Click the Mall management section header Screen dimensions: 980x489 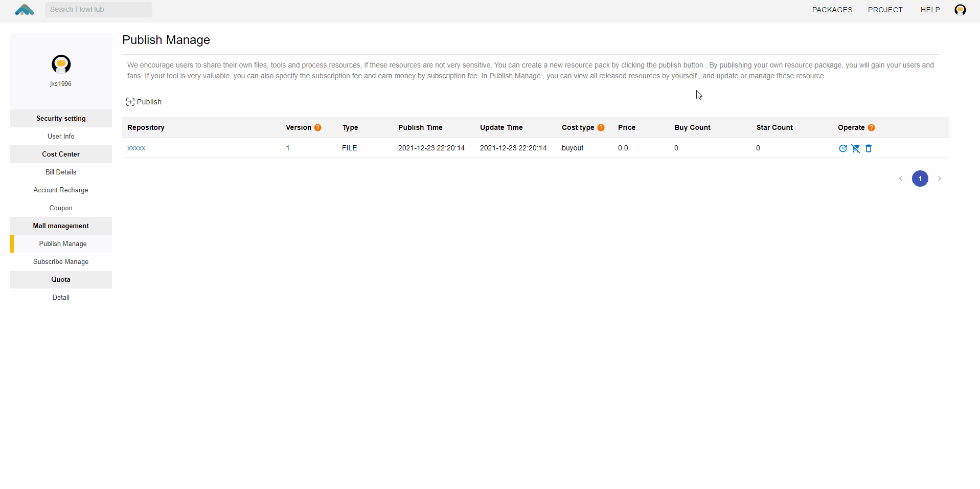(61, 226)
